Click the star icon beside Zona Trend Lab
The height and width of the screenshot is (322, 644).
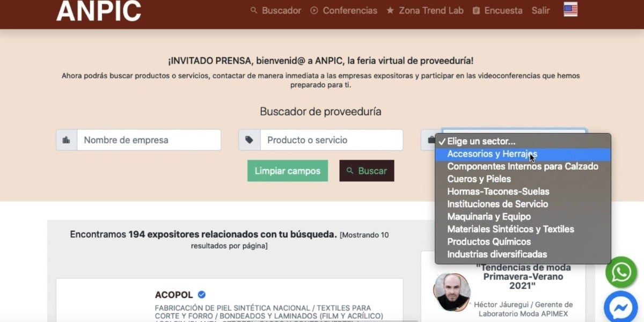pyautogui.click(x=390, y=10)
